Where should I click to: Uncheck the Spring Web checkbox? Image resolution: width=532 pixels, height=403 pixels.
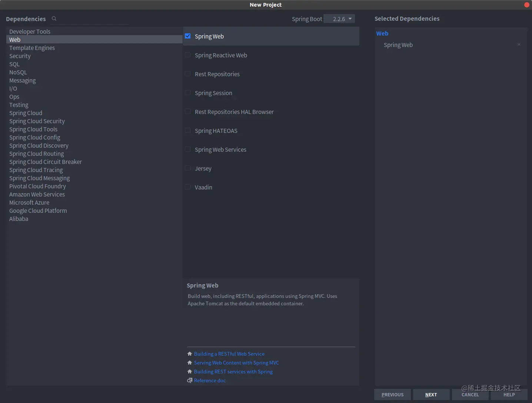tap(188, 36)
